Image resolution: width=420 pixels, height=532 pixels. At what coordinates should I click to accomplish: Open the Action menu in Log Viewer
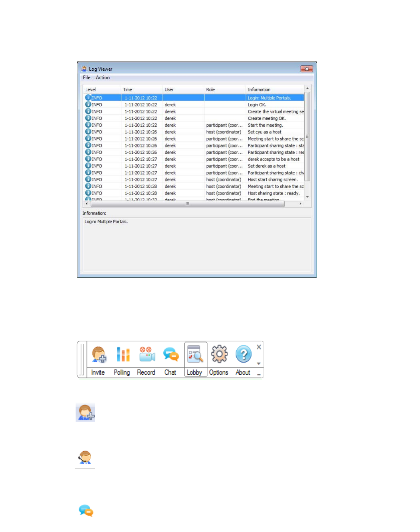[103, 77]
